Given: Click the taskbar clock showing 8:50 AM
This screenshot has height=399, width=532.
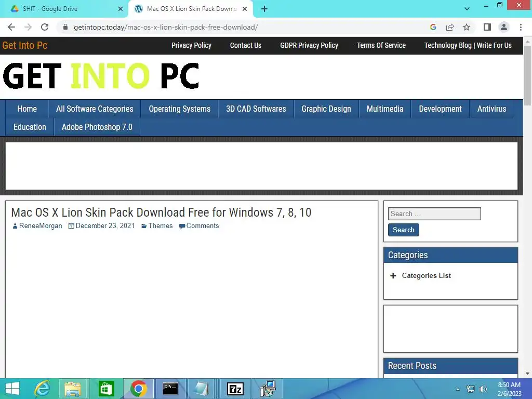Looking at the screenshot, I should pyautogui.click(x=509, y=389).
